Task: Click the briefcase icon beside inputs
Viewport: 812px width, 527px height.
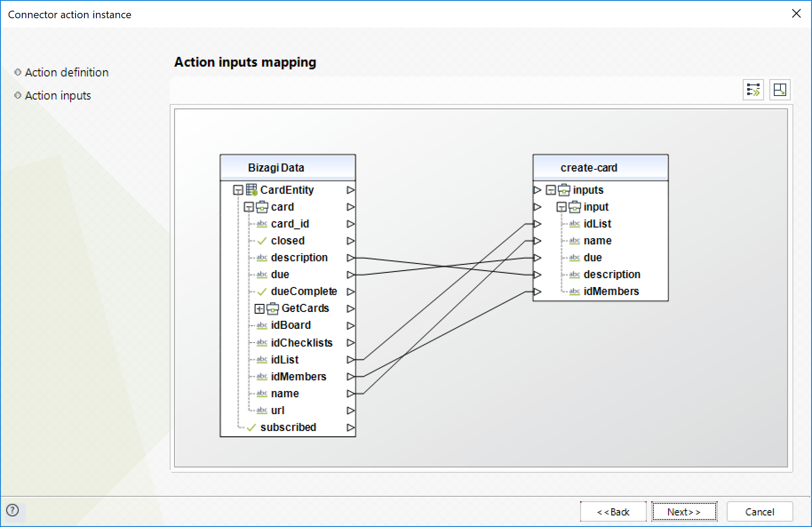Action: [564, 190]
